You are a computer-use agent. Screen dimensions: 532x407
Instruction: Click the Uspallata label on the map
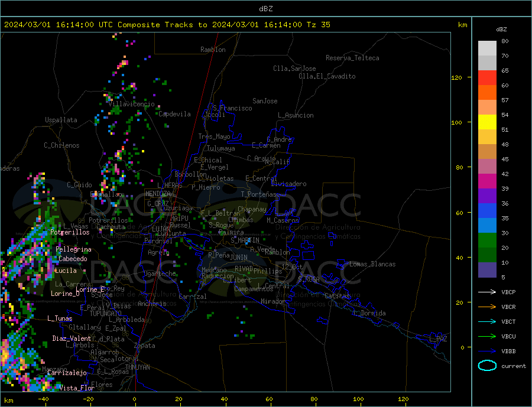coord(61,120)
